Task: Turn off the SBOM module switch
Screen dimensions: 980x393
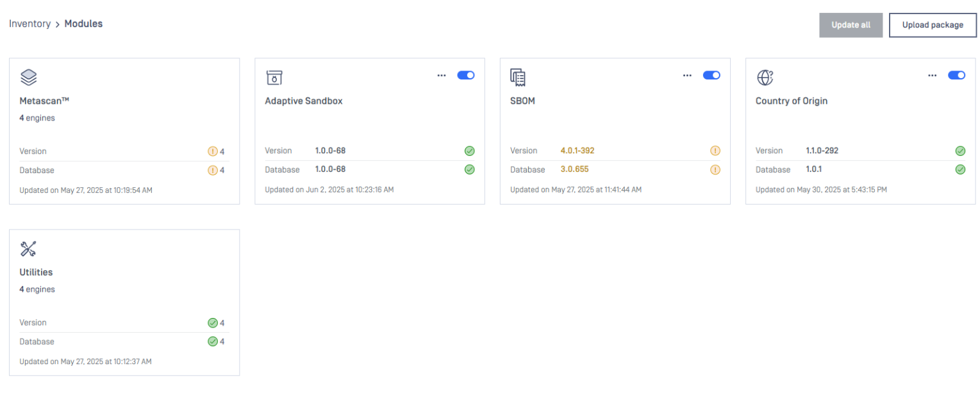Action: [x=711, y=75]
